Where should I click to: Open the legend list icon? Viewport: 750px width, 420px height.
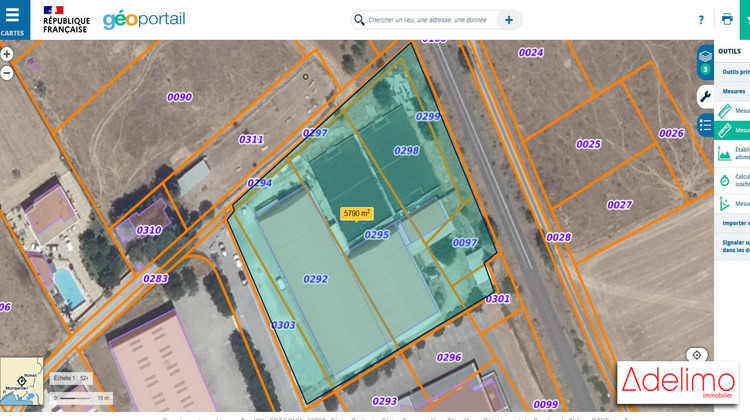pyautogui.click(x=705, y=125)
